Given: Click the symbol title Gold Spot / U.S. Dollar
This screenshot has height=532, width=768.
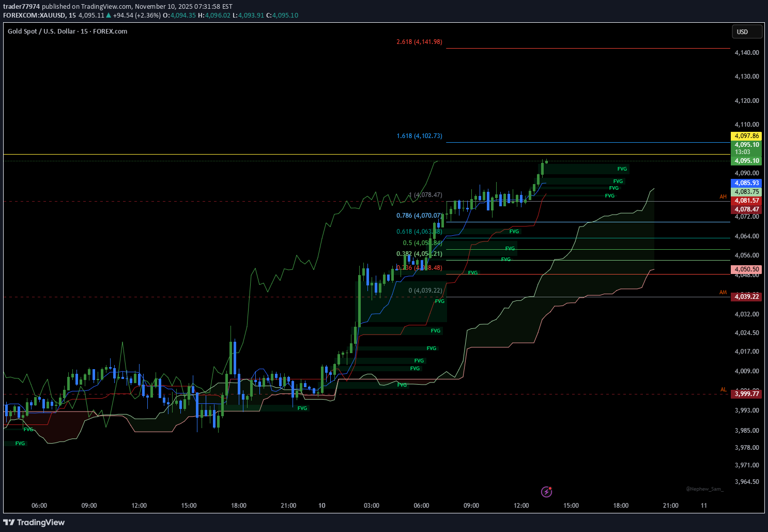Looking at the screenshot, I should pos(41,31).
